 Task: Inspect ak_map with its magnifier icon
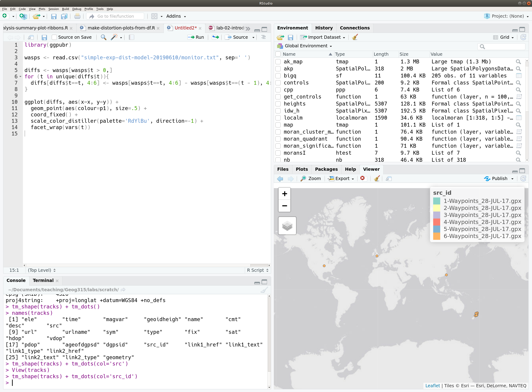[x=518, y=62]
